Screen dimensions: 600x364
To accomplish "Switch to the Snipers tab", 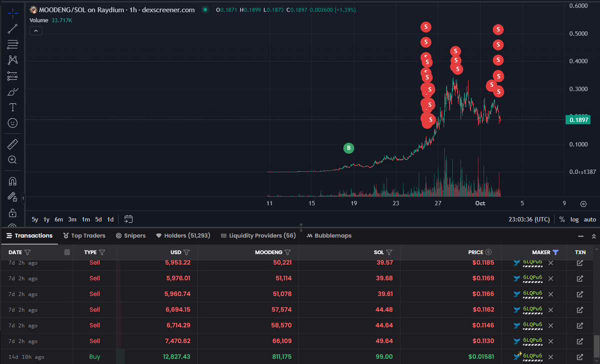I will [x=131, y=235].
